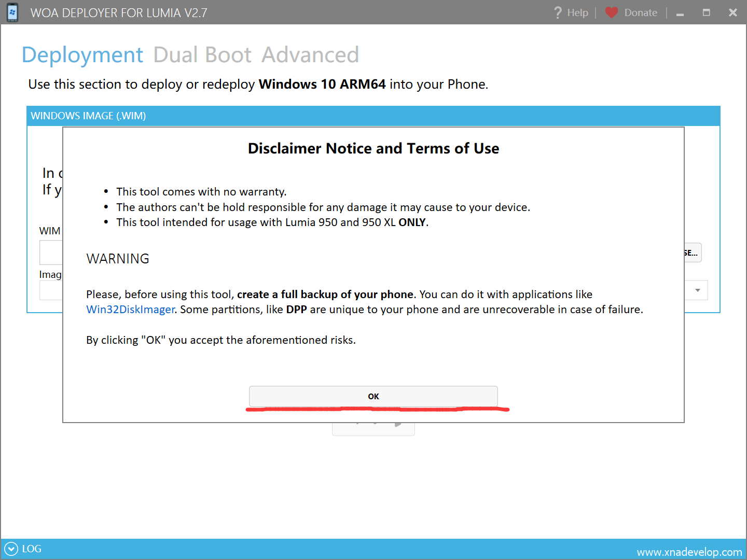This screenshot has width=747, height=560.
Task: Click the WIM file path field
Action: point(51,253)
